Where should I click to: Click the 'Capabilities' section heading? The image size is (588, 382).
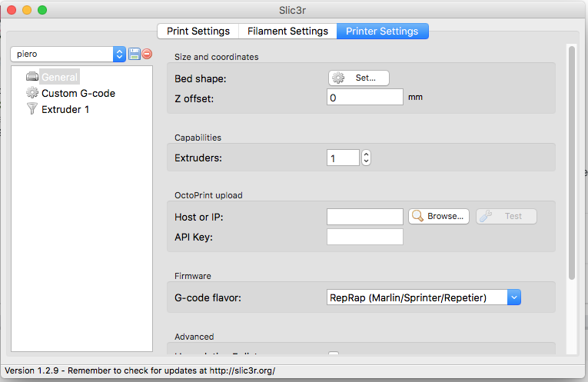pos(198,138)
